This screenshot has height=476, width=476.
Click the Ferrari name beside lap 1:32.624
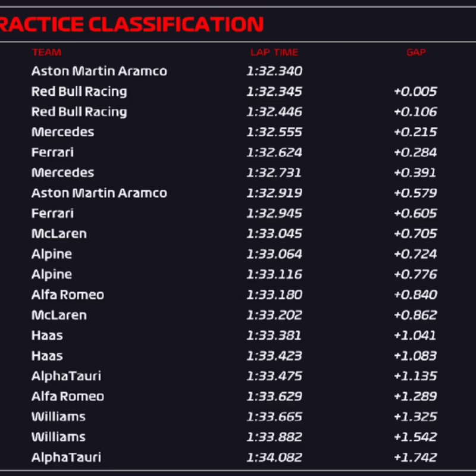pos(52,152)
